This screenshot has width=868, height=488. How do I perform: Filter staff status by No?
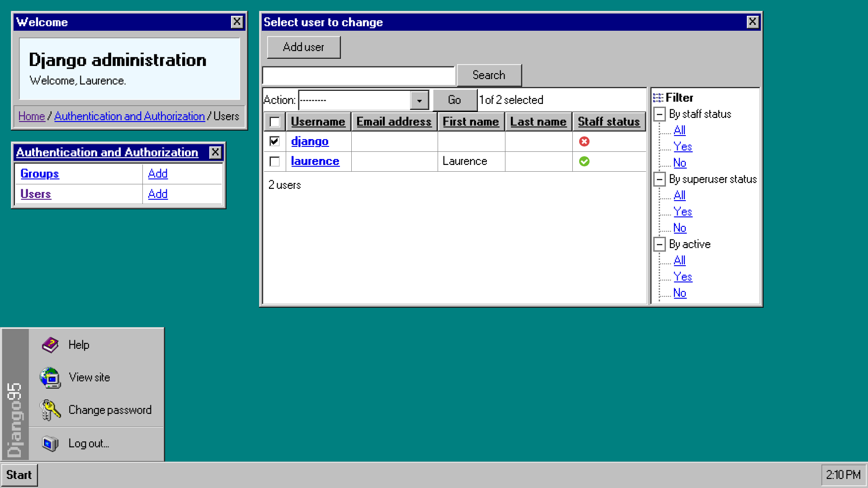(679, 163)
